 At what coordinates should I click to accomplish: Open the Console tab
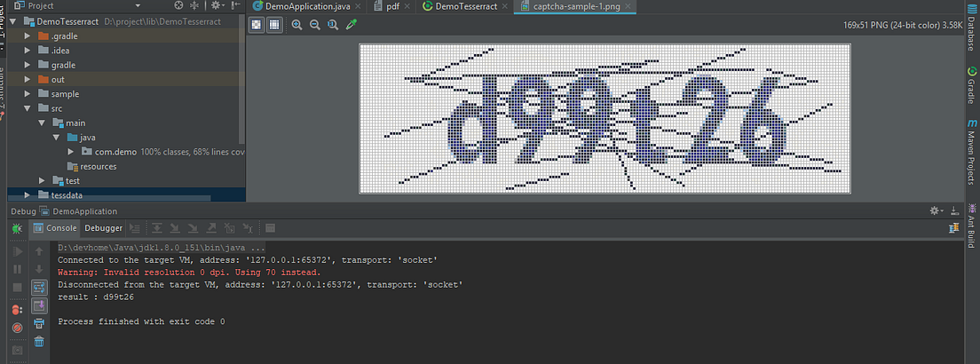56,228
